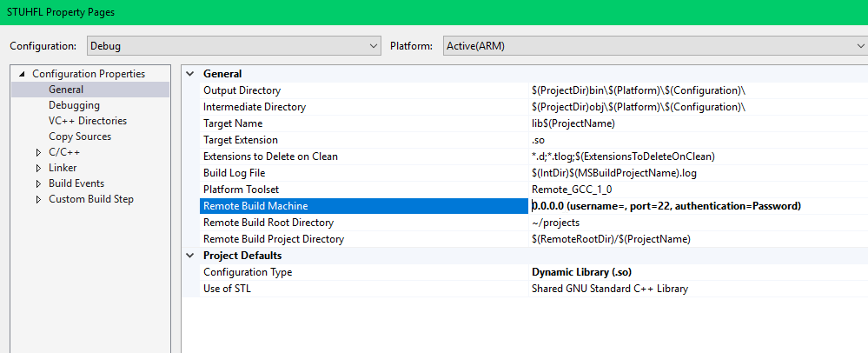868x353 pixels.
Task: Open the Platform dropdown showing Active(ARM)
Action: click(x=655, y=46)
